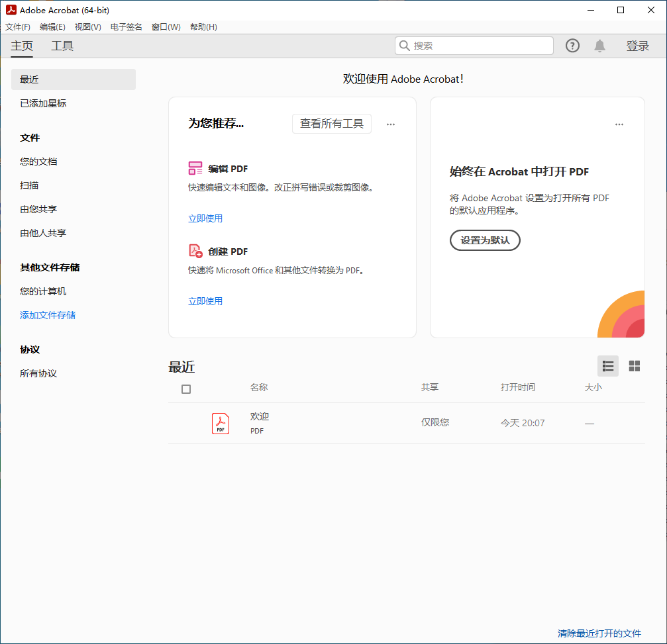Click the search magnifier icon

point(405,45)
